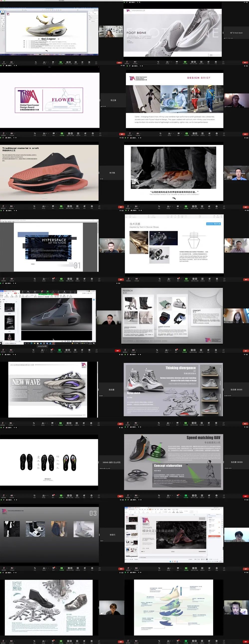Open Breakout Rooms icon under HYPERSPACE slide
The width and height of the screenshot is (249, 644).
click(77, 279)
